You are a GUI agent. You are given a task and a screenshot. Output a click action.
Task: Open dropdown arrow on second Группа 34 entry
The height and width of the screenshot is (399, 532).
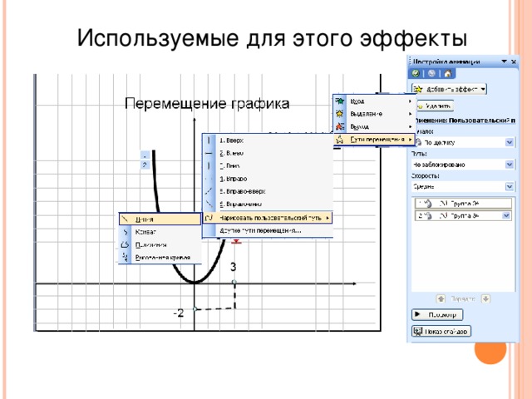506,215
